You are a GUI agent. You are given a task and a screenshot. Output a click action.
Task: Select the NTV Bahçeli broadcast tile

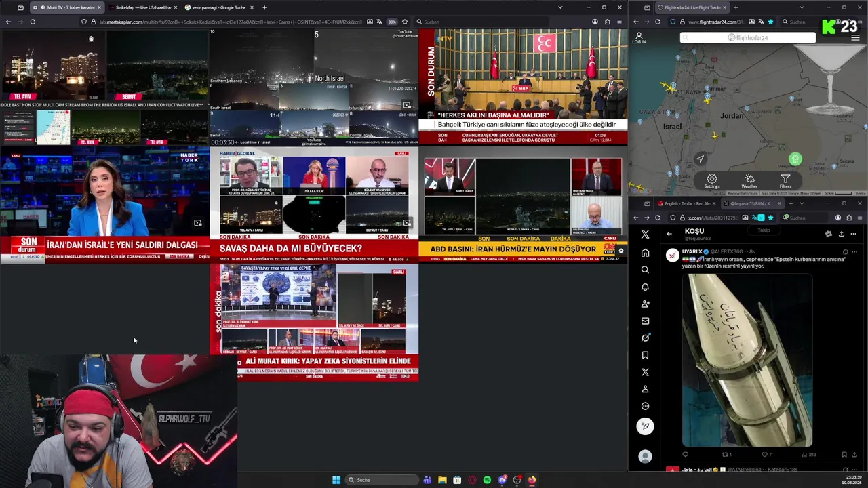click(x=523, y=87)
